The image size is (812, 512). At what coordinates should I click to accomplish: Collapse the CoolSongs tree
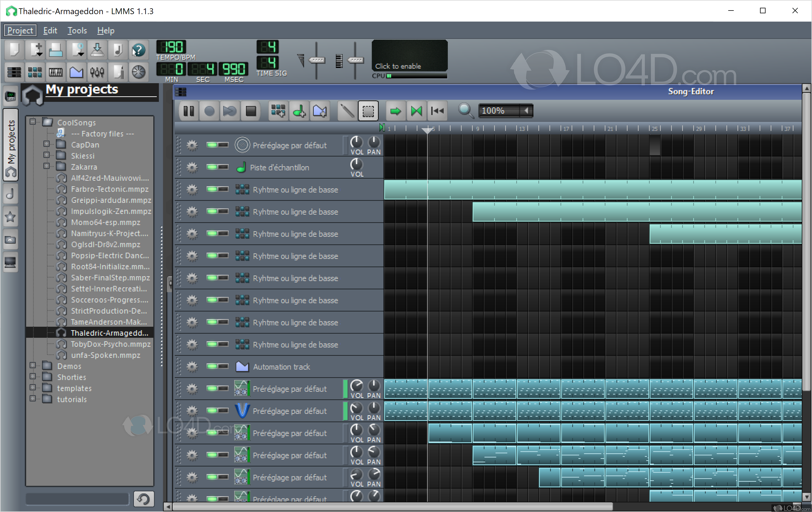click(33, 122)
